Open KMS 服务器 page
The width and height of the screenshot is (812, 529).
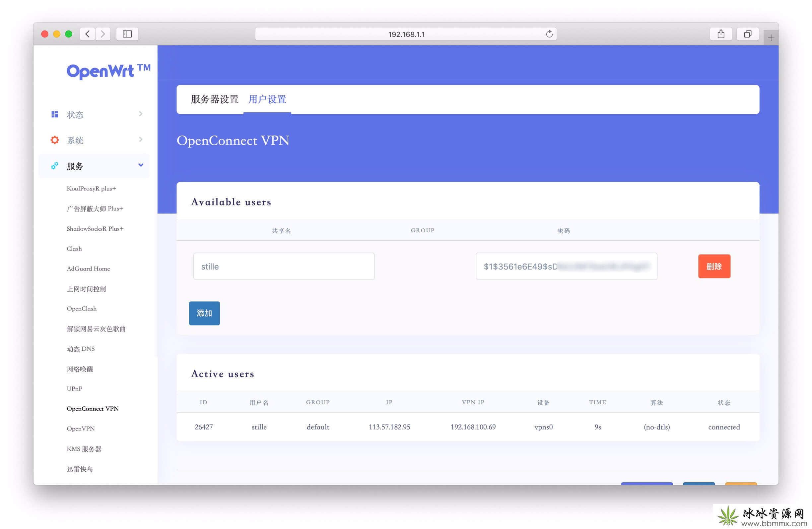click(84, 449)
